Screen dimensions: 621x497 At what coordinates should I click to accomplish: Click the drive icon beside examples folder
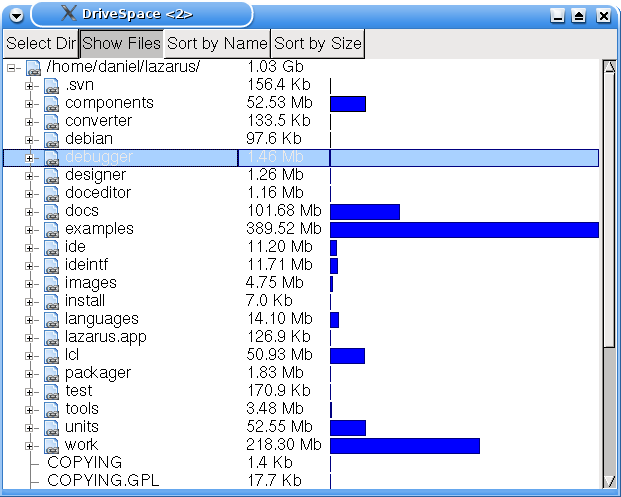point(52,229)
